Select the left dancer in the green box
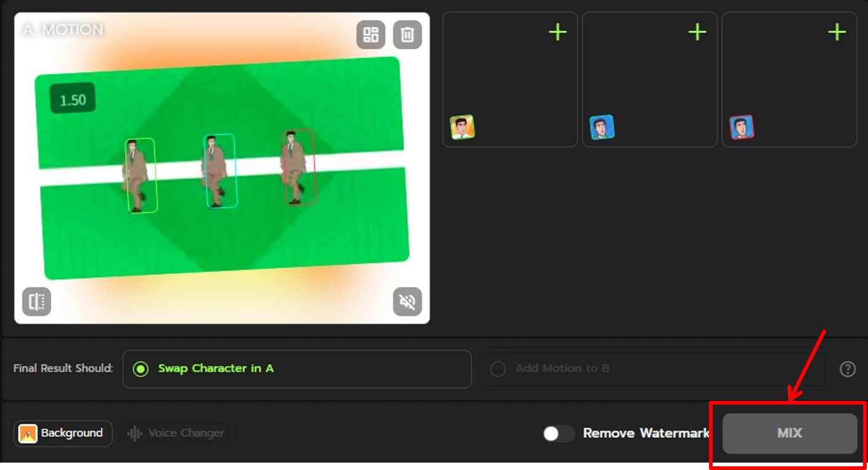868x470 pixels. point(141,176)
